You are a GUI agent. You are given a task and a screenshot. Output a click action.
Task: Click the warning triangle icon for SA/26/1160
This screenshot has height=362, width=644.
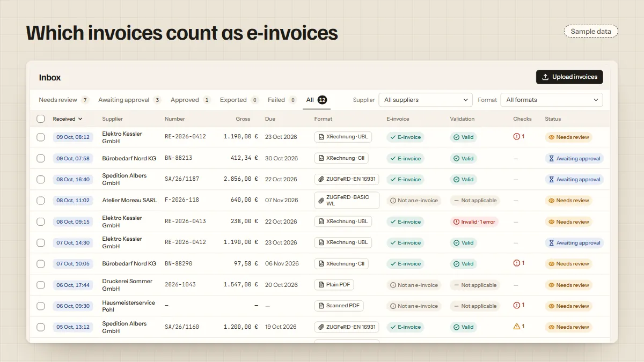[517, 327]
